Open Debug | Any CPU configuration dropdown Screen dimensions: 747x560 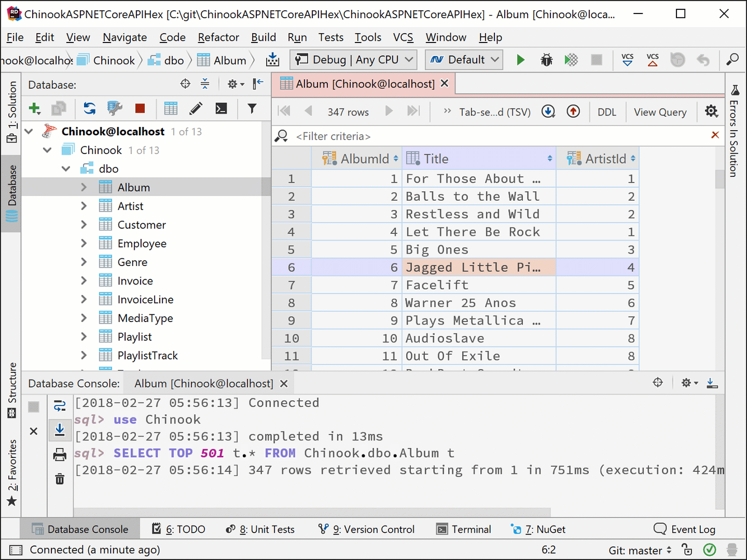[x=354, y=60]
